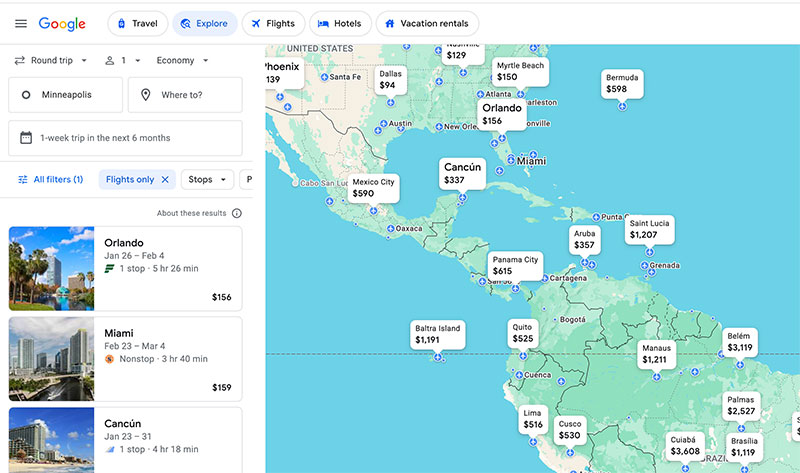Expand the Round trip dropdown
Image resolution: width=800 pixels, height=473 pixels.
click(51, 60)
